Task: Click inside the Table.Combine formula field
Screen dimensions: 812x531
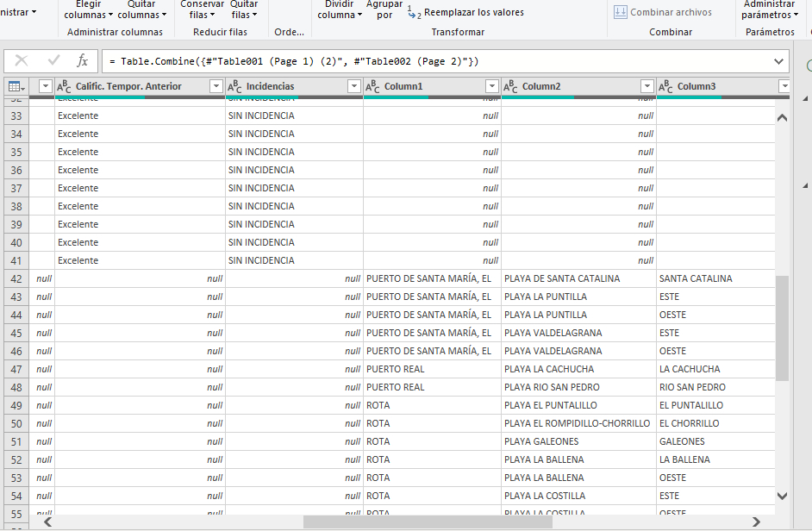Action: pos(431,61)
